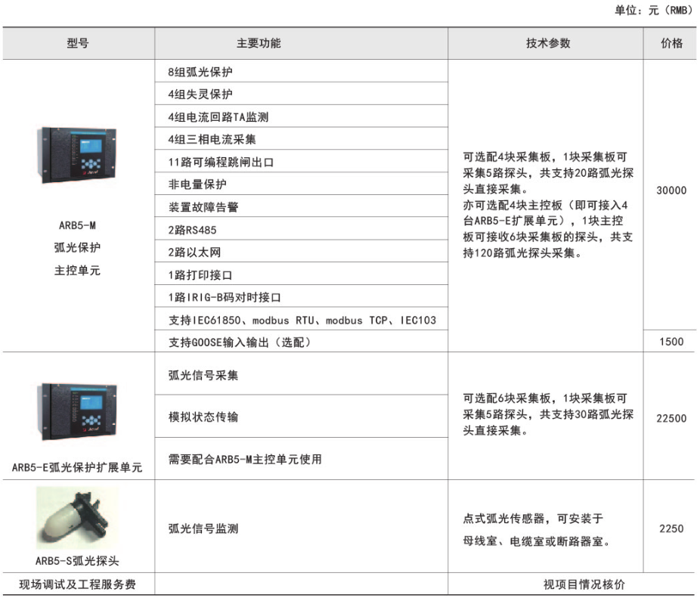700x598 pixels.
Task: Click the 2250 price for the arc probe
Action: coord(671,529)
